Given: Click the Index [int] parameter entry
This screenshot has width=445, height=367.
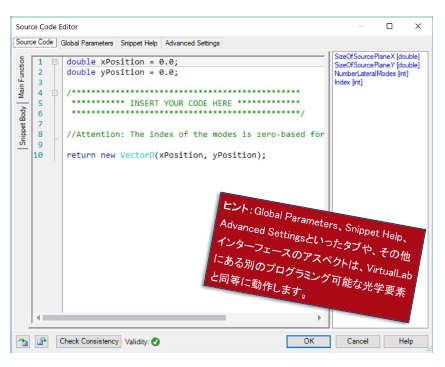Looking at the screenshot, I should (x=348, y=82).
